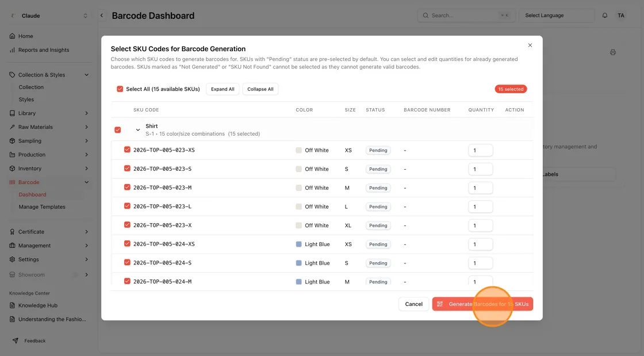Click the Light Blue swatch in 024-XS row

pos(298,244)
